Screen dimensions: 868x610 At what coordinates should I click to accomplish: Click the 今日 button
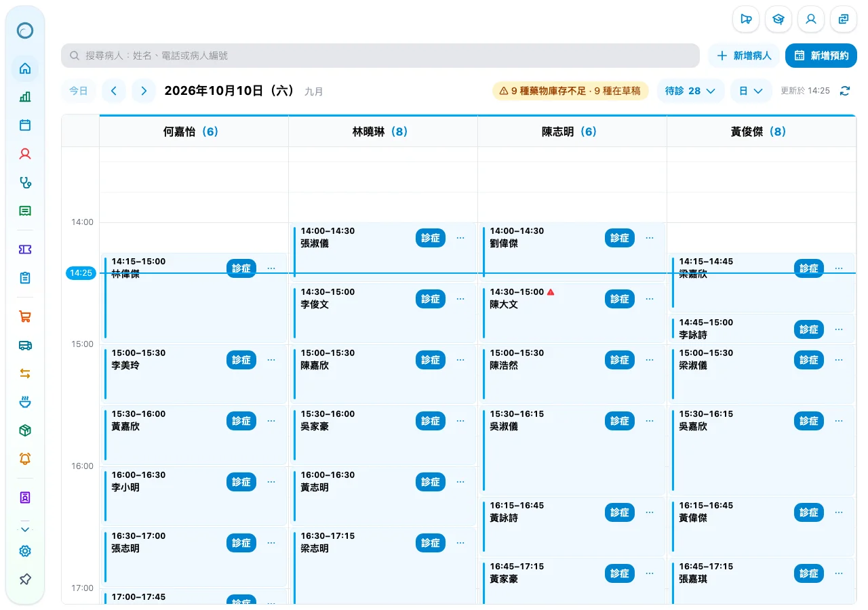coord(79,91)
